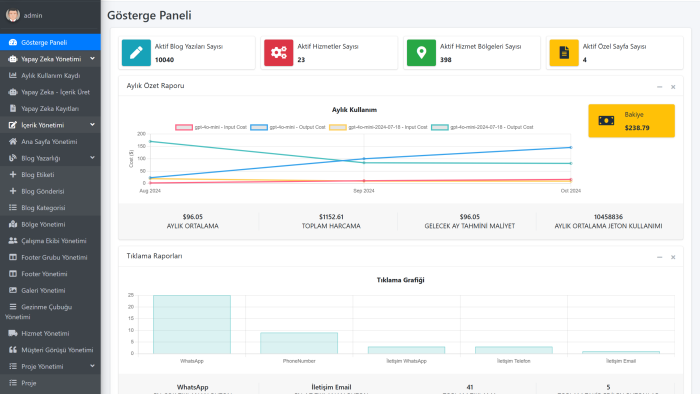Click the İçerik Yönetimi edit icon

(12, 125)
